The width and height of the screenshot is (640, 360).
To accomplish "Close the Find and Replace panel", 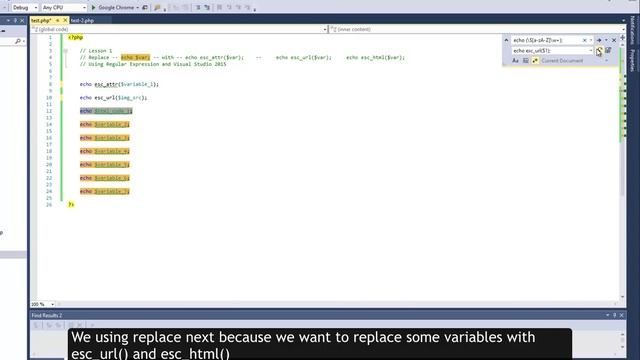I will (x=614, y=40).
